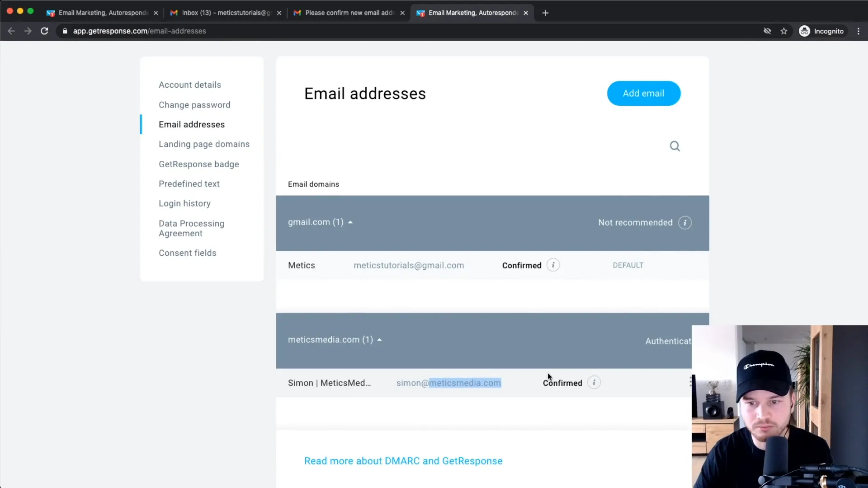Go back with browser back arrow
Screen dimensions: 868x488
(12, 31)
